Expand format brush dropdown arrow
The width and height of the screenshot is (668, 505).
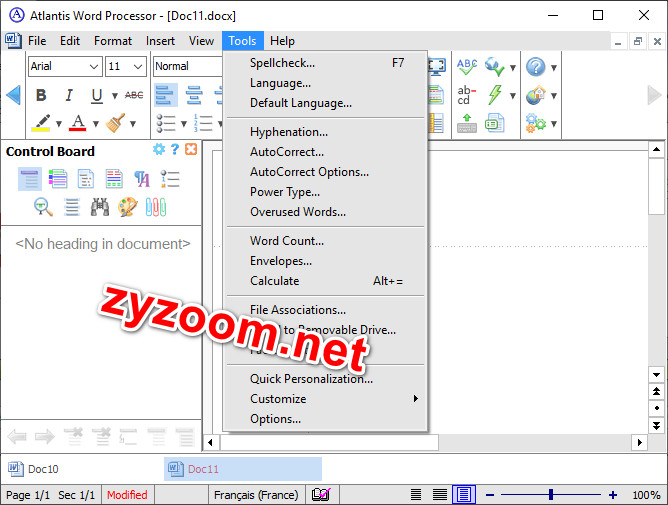click(x=133, y=124)
